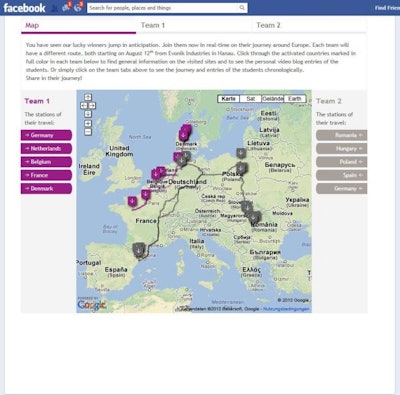Click the gray marker near Lithuania
The width and height of the screenshot is (400, 395).
click(241, 153)
